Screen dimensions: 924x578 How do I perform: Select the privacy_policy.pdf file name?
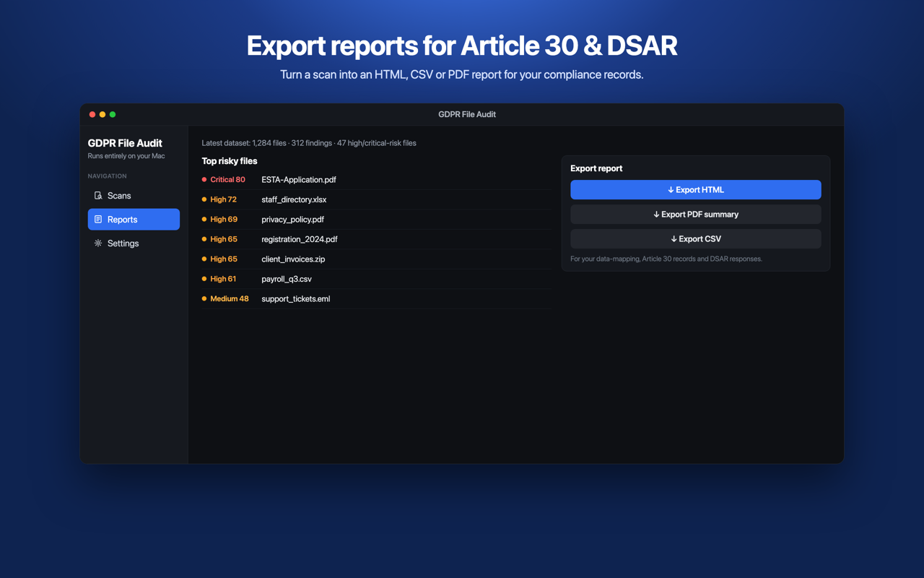click(x=292, y=220)
